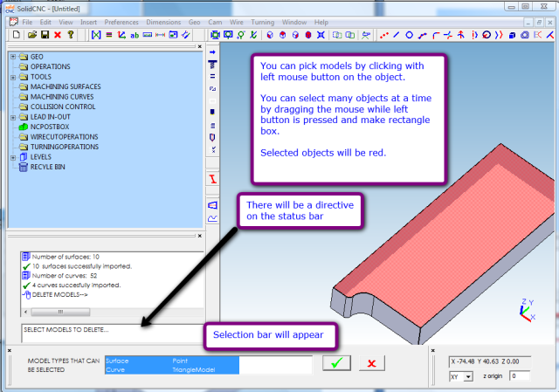559x392 pixels.
Task: Click the yellow question mark help icon
Action: 71,35
